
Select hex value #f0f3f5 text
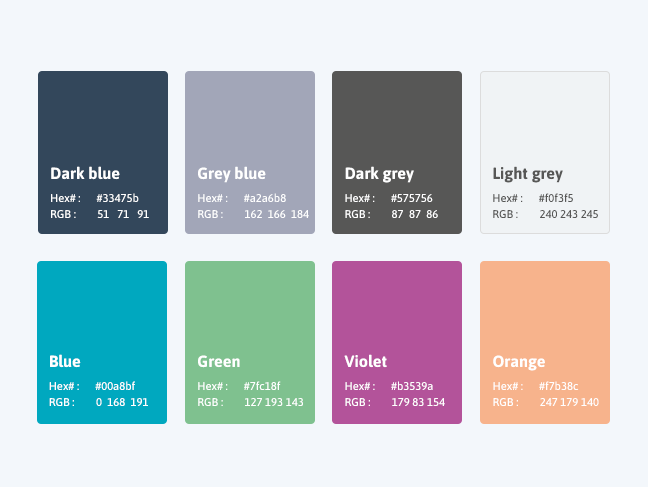[x=556, y=198]
